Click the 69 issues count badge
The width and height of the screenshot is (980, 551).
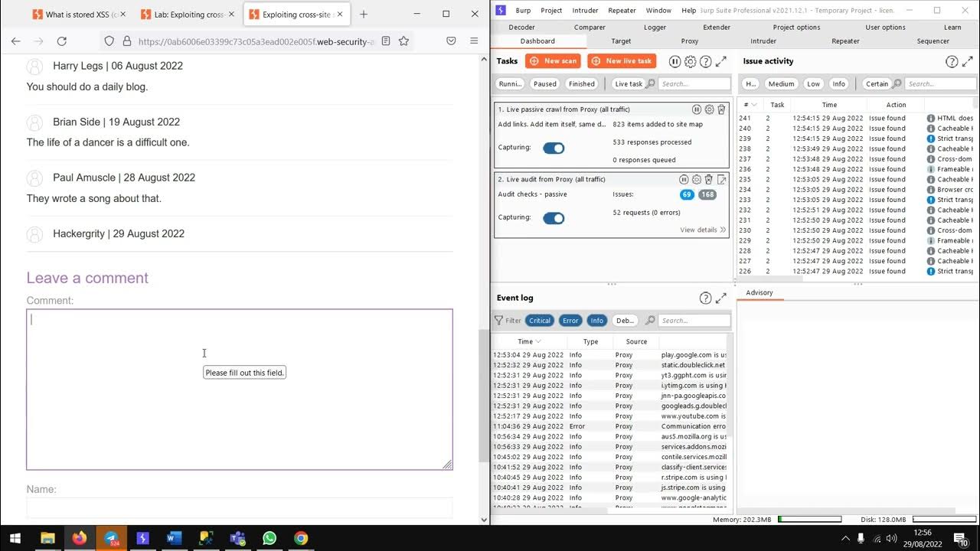coord(687,194)
